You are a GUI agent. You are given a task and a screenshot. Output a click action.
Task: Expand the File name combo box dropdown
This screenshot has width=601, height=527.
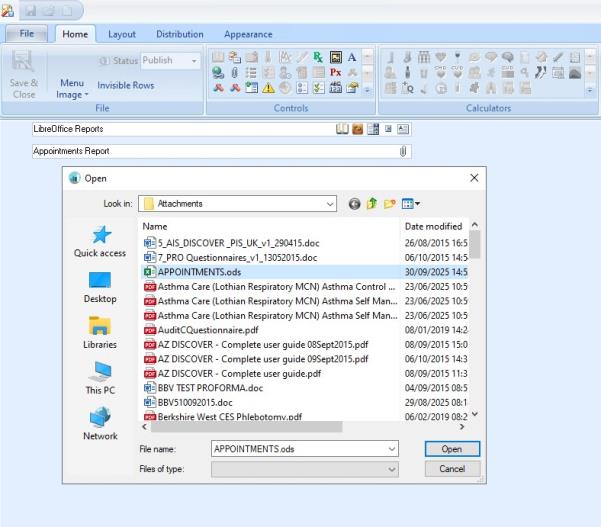pyautogui.click(x=391, y=450)
